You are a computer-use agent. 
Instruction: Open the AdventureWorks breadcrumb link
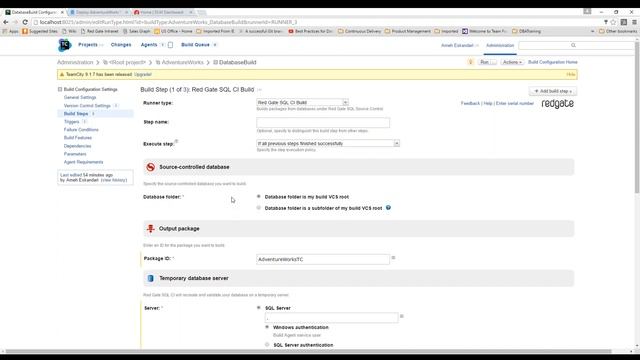click(182, 62)
